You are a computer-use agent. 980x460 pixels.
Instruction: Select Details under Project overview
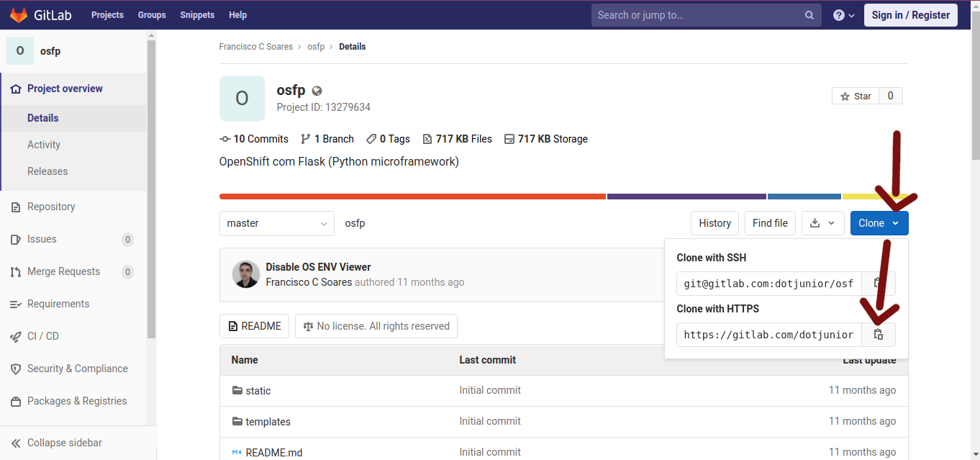[x=73, y=118]
